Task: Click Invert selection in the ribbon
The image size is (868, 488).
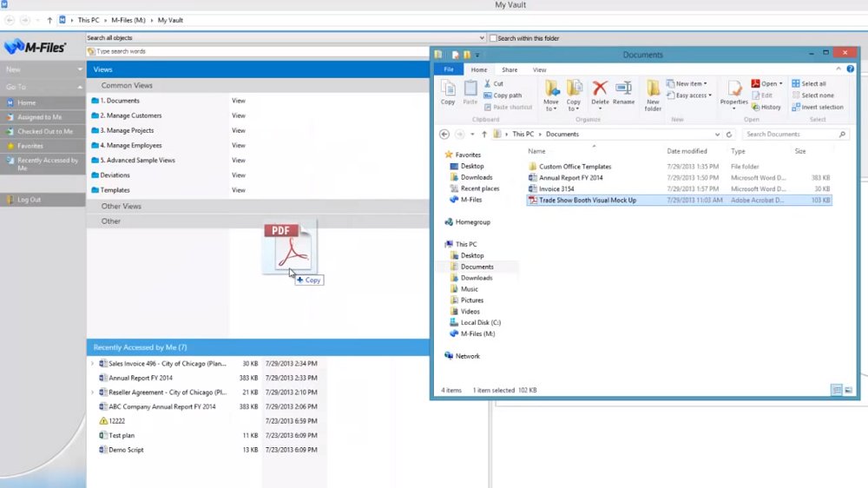Action: [818, 107]
